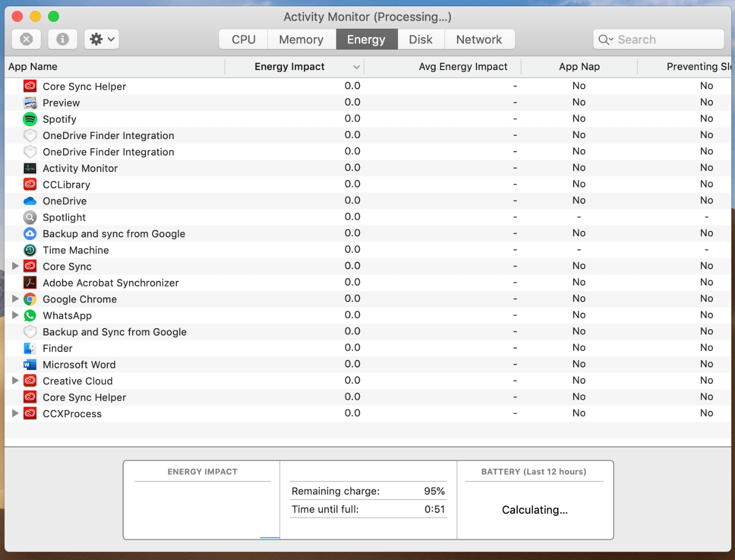Click the Google Chrome icon

(30, 299)
